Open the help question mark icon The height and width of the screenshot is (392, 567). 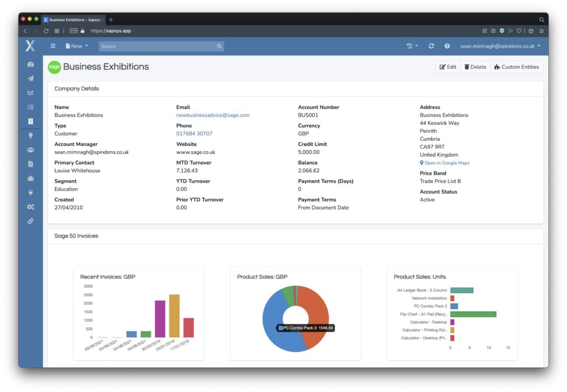coord(447,46)
